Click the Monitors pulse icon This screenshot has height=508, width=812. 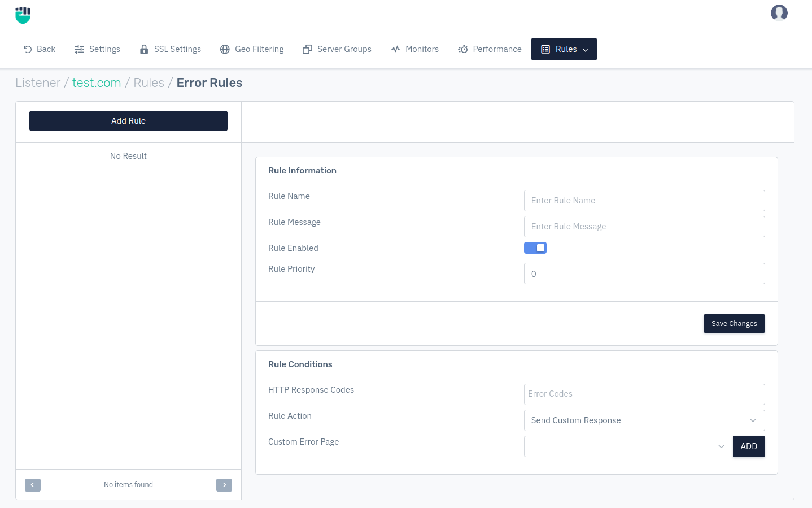click(395, 49)
